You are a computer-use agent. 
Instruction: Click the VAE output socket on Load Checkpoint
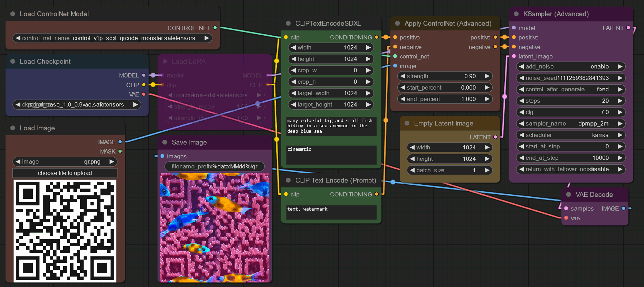144,94
